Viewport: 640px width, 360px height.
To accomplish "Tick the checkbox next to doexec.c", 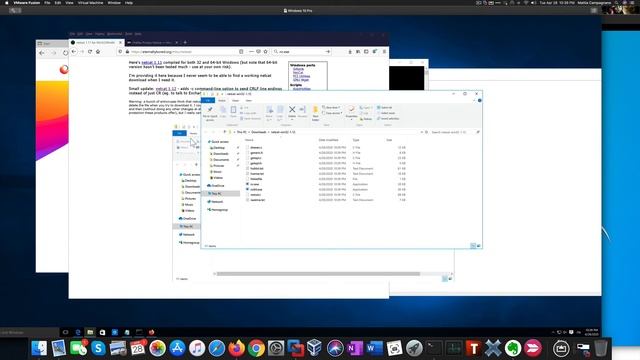I will click(247, 147).
